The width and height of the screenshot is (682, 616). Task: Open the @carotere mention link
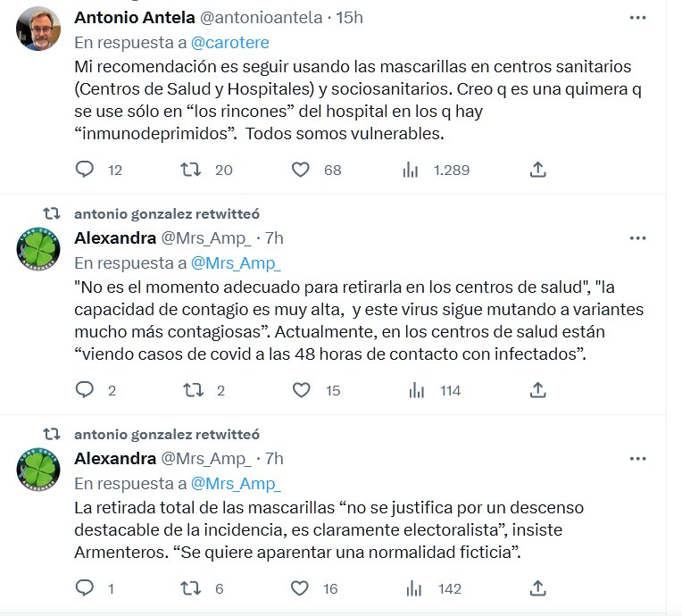(x=230, y=42)
